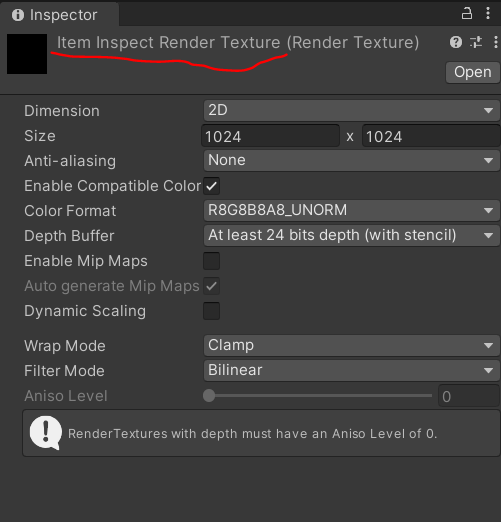Click the Dimension label

click(x=62, y=111)
